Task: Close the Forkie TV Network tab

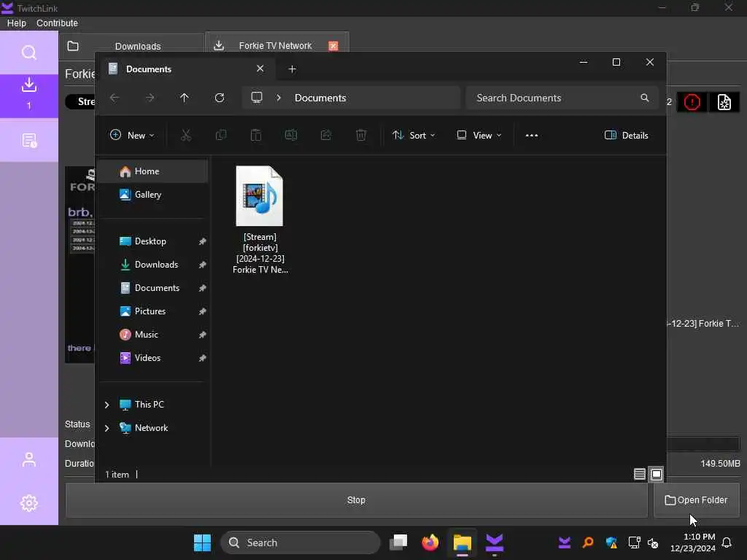Action: point(333,46)
